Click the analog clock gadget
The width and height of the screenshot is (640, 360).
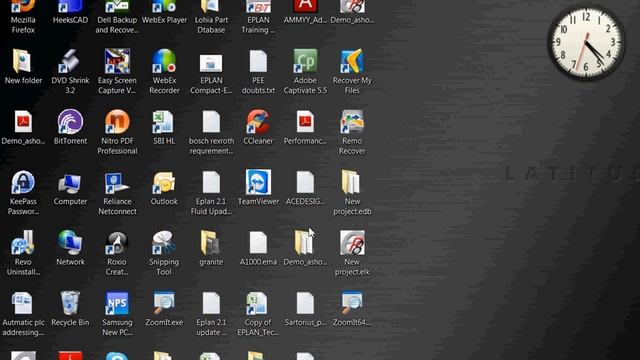point(586,42)
